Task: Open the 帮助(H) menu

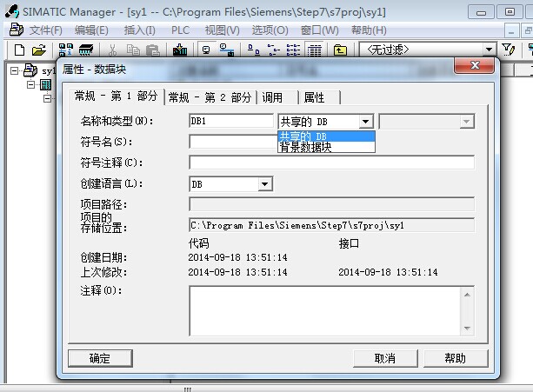Action: coord(369,30)
